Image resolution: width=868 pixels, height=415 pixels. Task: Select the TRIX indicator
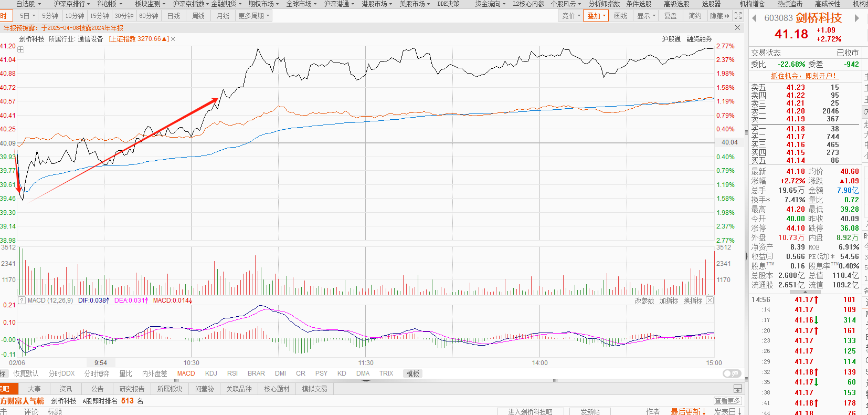pos(386,373)
